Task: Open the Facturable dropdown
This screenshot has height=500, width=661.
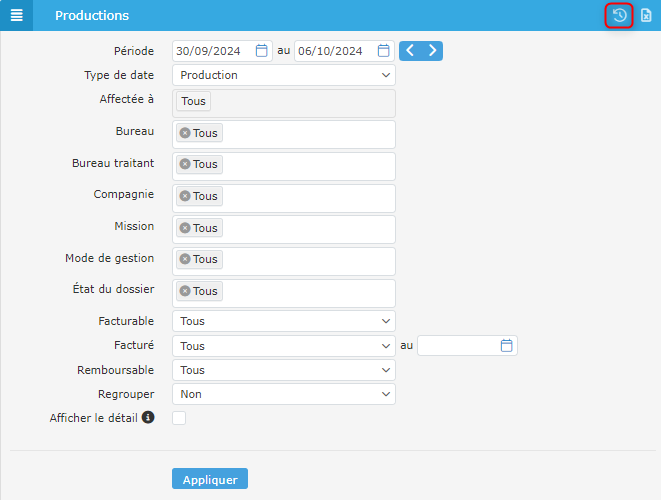Action: pyautogui.click(x=284, y=321)
